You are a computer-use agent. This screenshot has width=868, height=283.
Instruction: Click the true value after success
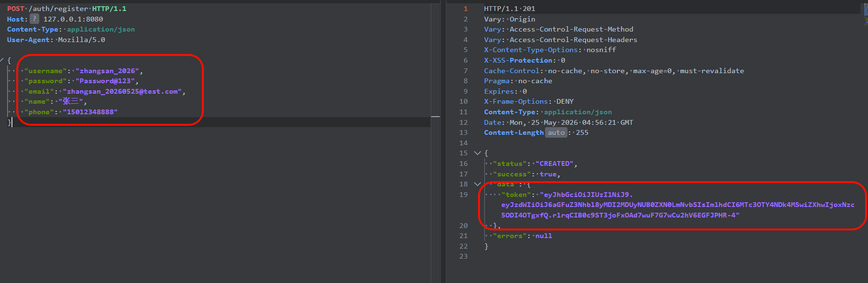(x=548, y=174)
